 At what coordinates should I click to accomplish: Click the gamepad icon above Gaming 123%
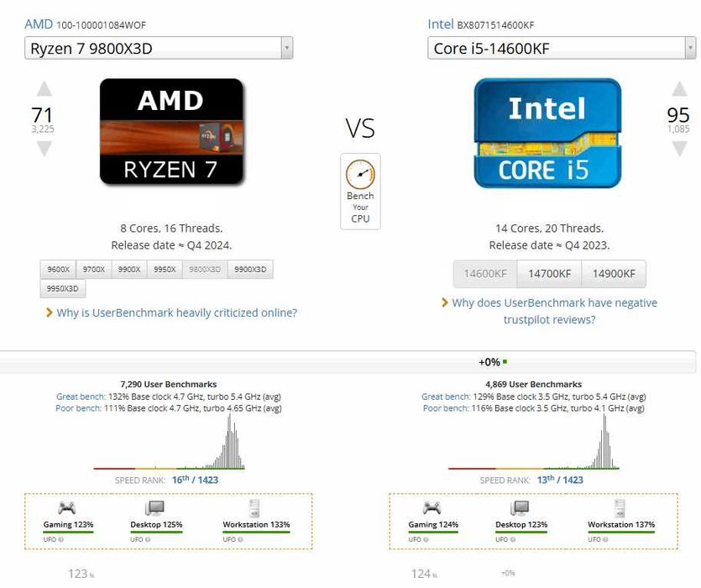66,507
